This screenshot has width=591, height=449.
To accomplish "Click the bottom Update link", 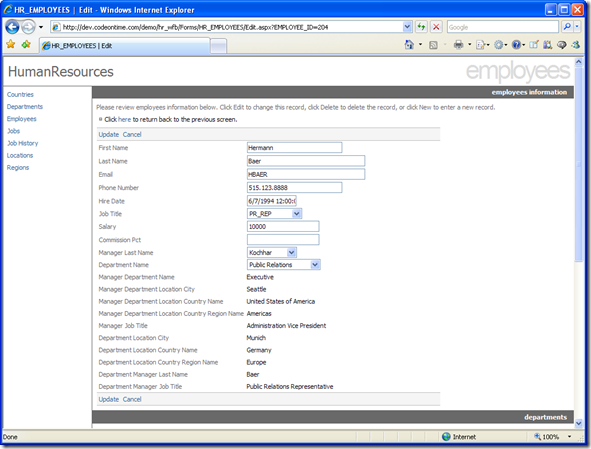I will (x=109, y=399).
